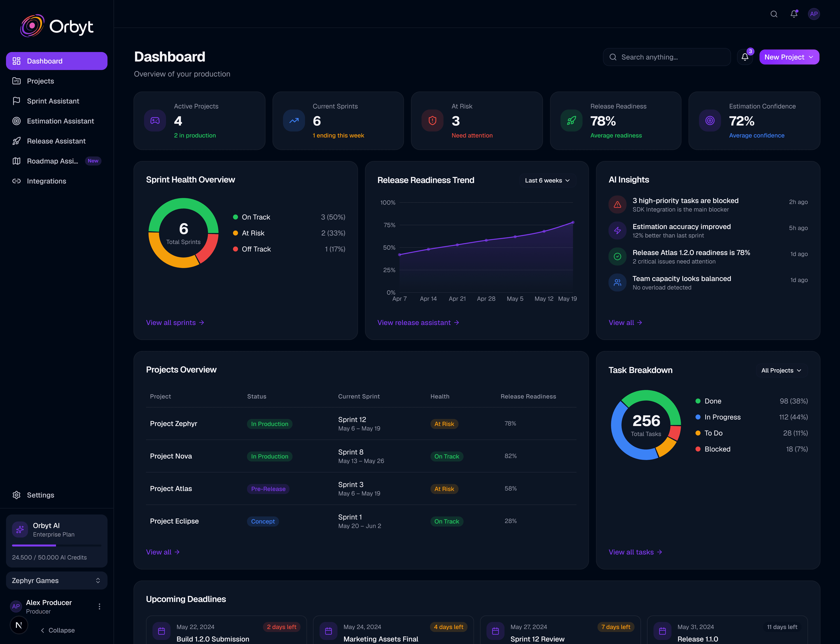Open Release Assistant in sidebar
The width and height of the screenshot is (840, 644).
click(57, 141)
